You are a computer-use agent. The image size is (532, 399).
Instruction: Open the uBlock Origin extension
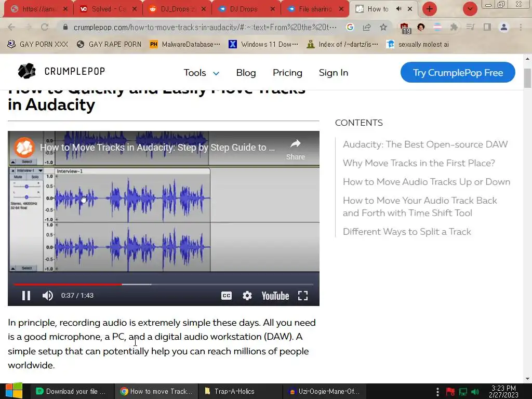click(405, 28)
